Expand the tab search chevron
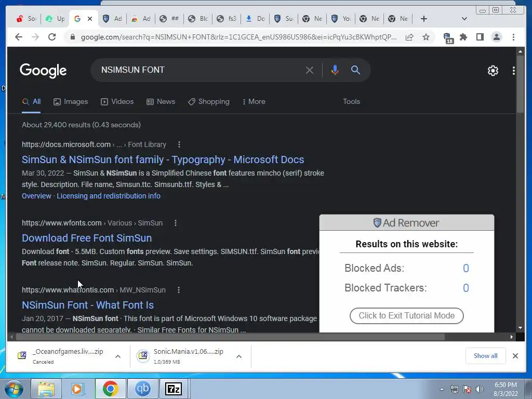 pyautogui.click(x=464, y=19)
